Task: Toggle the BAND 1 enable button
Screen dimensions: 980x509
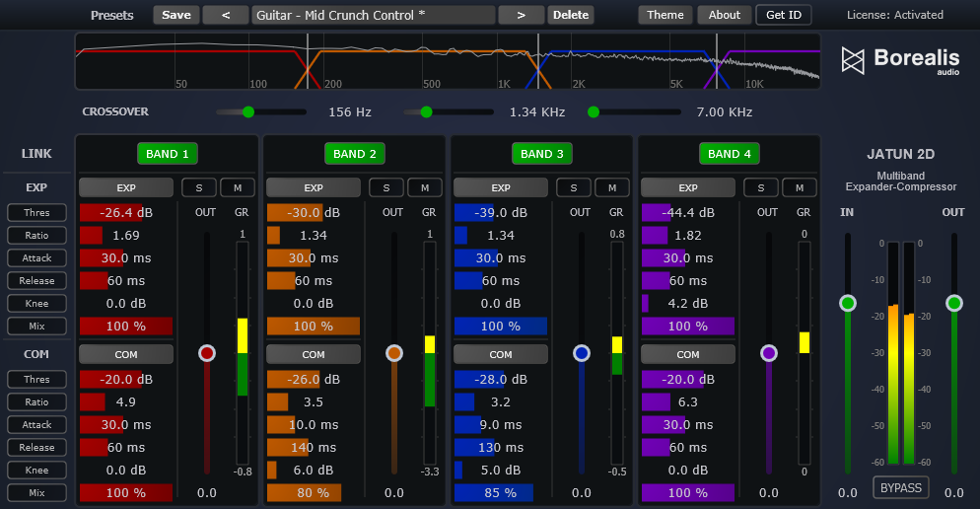Action: (x=168, y=154)
